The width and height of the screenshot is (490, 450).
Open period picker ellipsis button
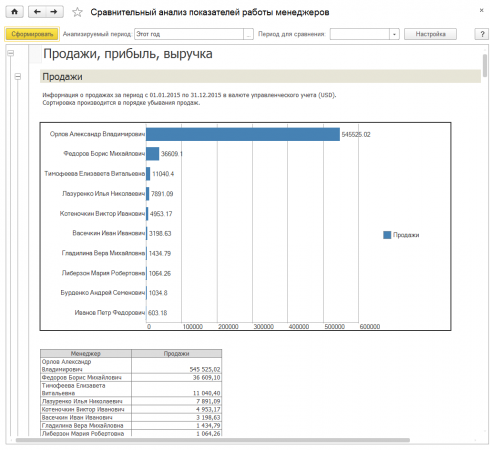[248, 34]
